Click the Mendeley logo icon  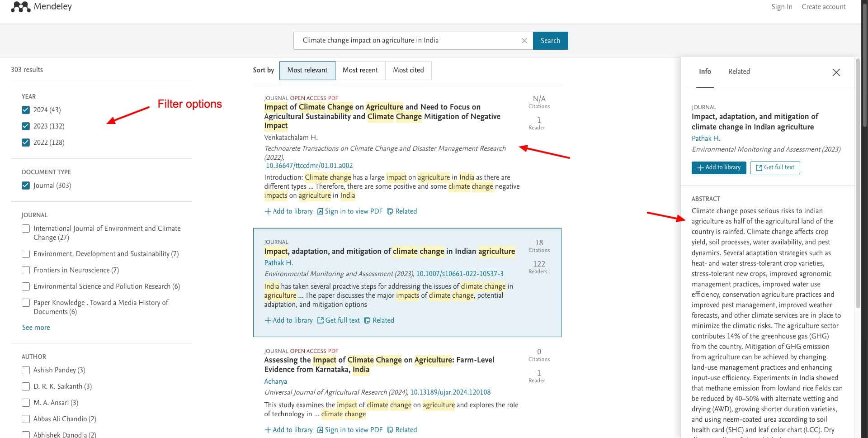point(20,7)
